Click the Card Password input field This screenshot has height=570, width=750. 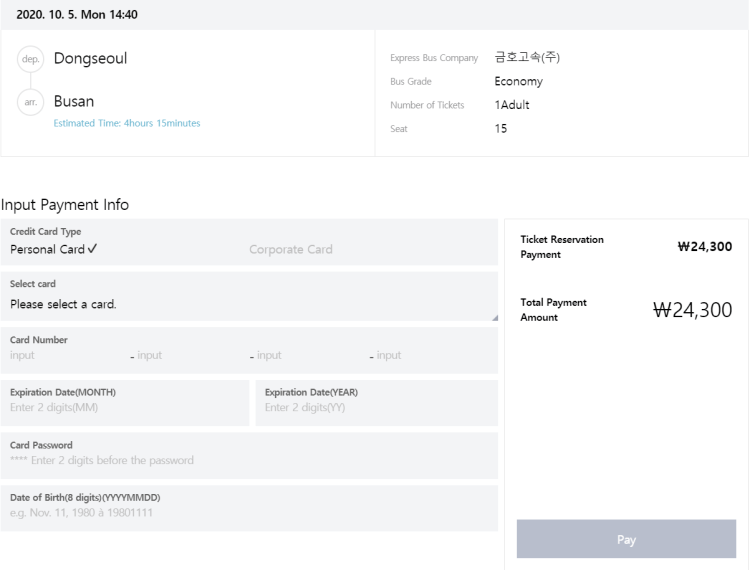click(x=248, y=460)
